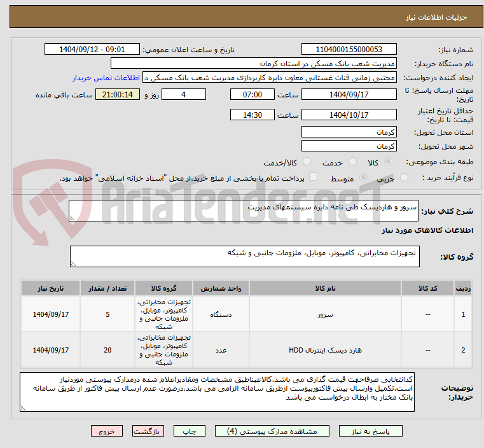Screen dimensions: 484x448
Task: Click the بازگشت back button
Action: coord(148,431)
